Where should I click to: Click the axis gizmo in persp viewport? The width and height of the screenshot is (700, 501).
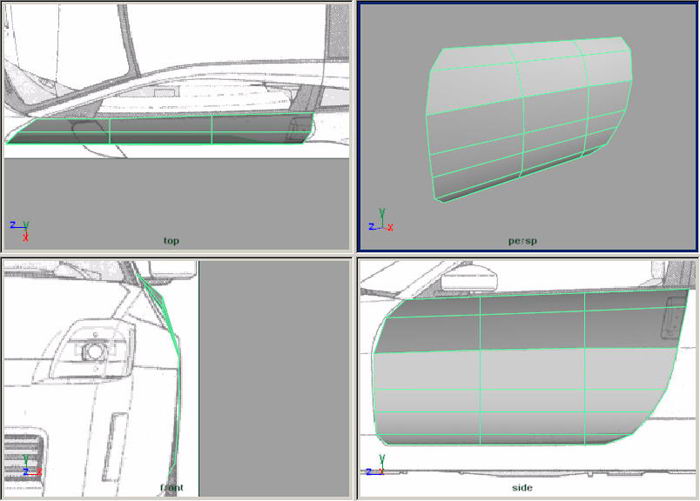click(379, 222)
